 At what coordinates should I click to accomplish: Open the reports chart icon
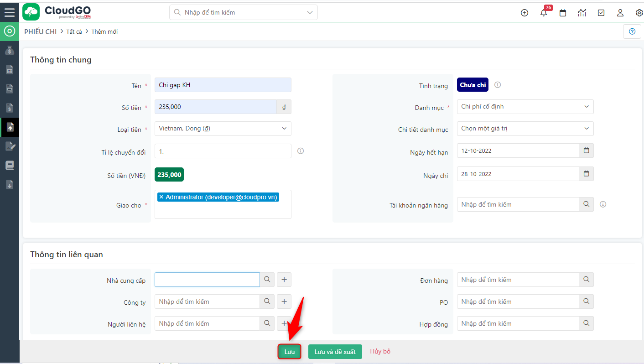click(582, 13)
